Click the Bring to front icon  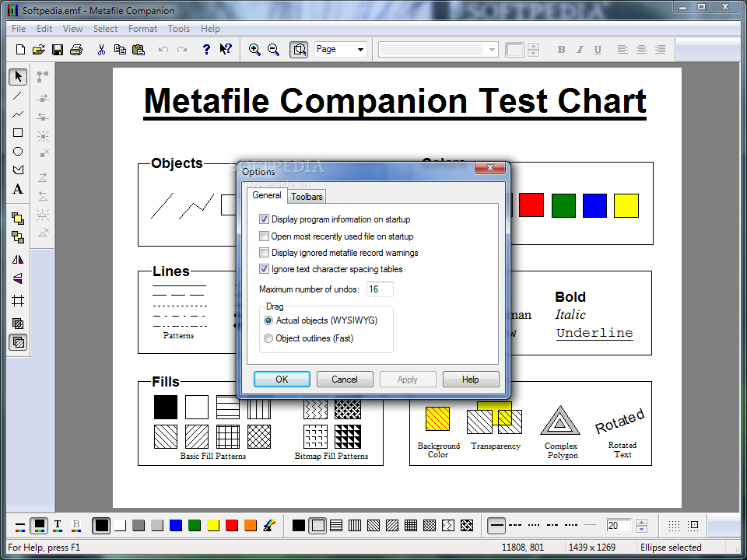pos(18,219)
